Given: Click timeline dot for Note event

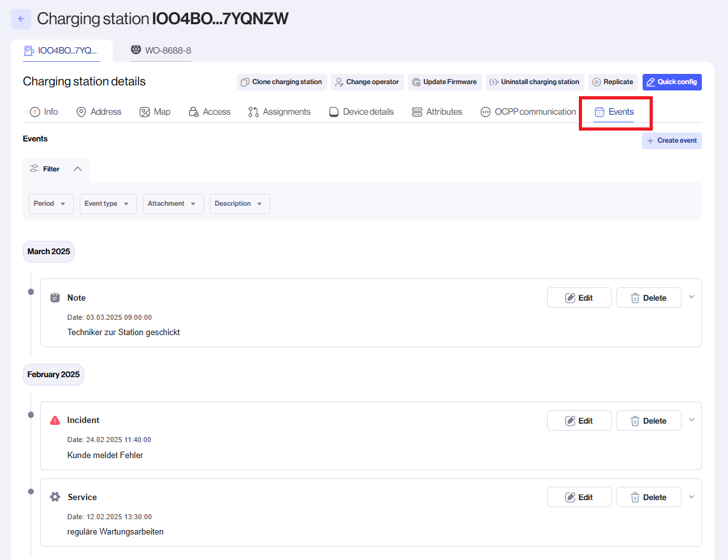Looking at the screenshot, I should pyautogui.click(x=31, y=292).
